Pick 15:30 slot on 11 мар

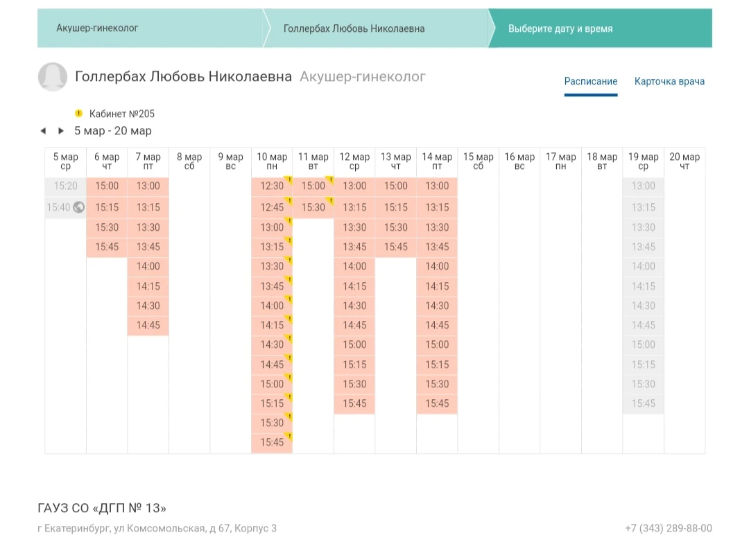click(313, 207)
